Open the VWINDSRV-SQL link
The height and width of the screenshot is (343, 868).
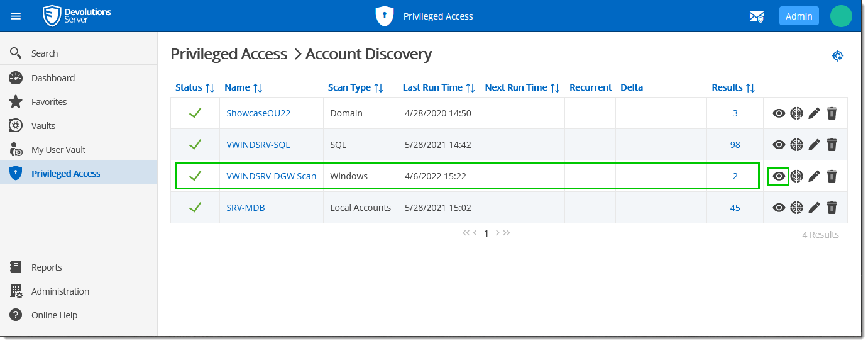(258, 145)
